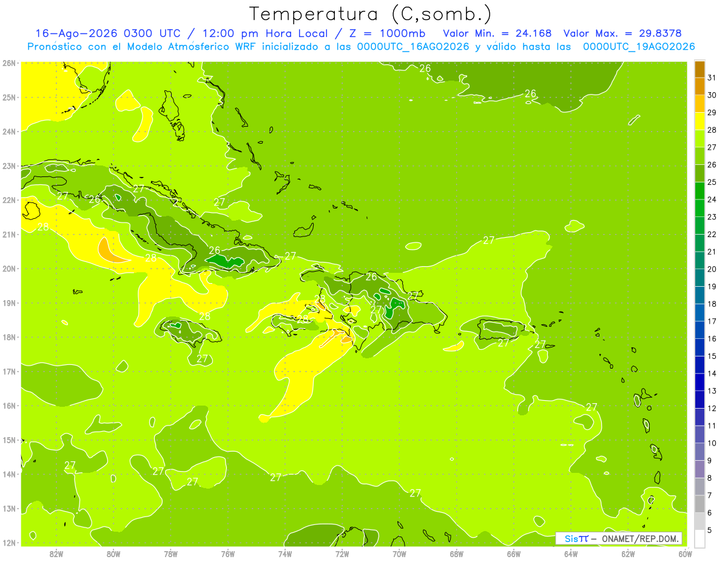Click the '12N' latitude axis label
This screenshot has height=562, width=728.
pyautogui.click(x=9, y=543)
